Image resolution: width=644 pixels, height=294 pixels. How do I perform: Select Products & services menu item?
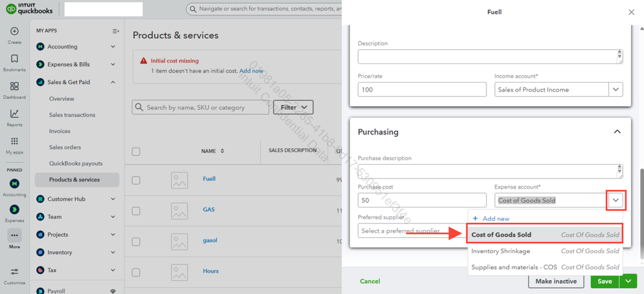pyautogui.click(x=77, y=180)
